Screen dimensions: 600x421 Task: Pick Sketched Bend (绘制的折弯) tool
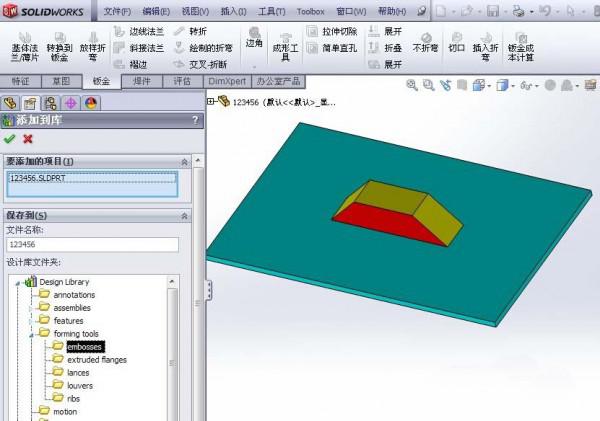pos(203,48)
